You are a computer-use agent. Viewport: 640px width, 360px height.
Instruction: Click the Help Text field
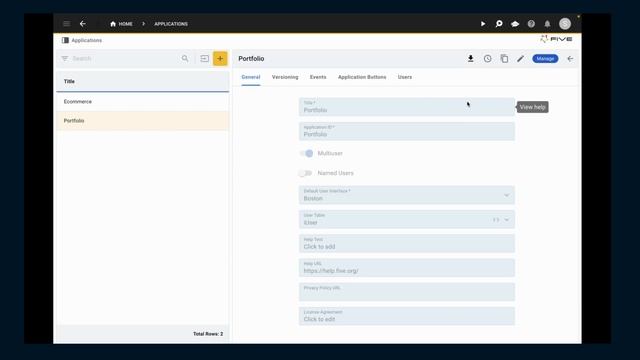pyautogui.click(x=407, y=244)
